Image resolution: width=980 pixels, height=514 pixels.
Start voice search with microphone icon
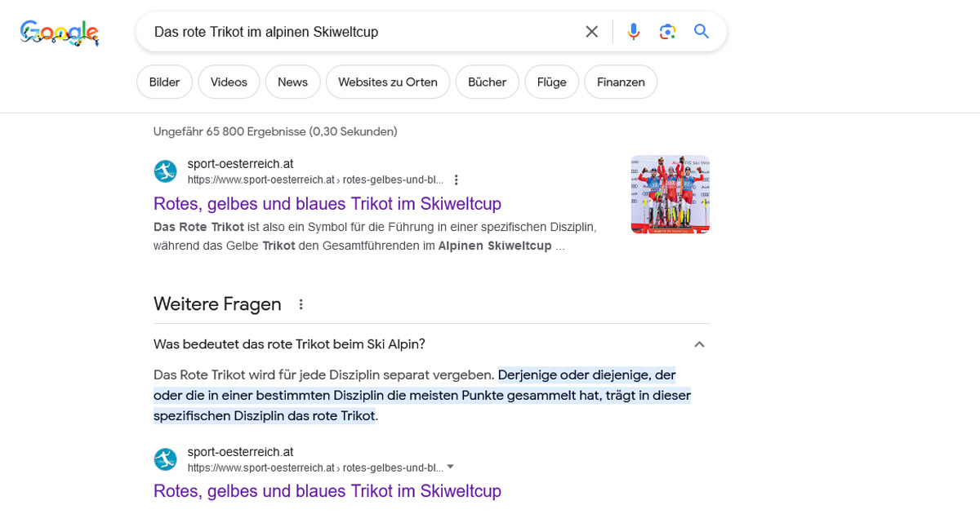coord(634,32)
